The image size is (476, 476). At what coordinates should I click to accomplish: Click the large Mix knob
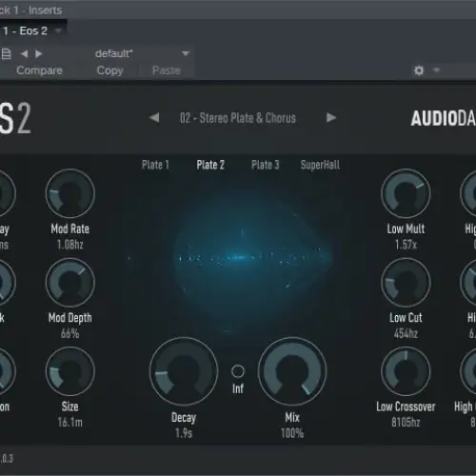[292, 371]
